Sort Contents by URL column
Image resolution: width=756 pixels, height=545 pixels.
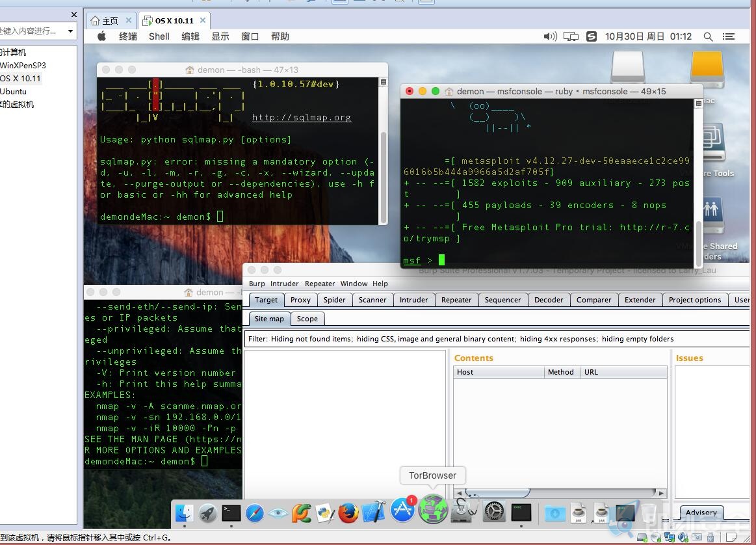pyautogui.click(x=623, y=372)
